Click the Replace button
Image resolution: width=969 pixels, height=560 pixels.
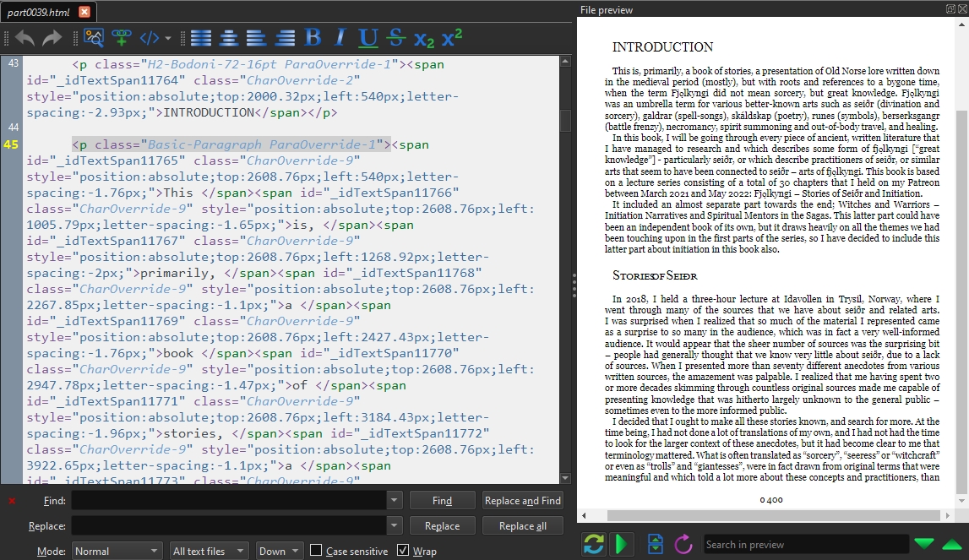coord(442,526)
